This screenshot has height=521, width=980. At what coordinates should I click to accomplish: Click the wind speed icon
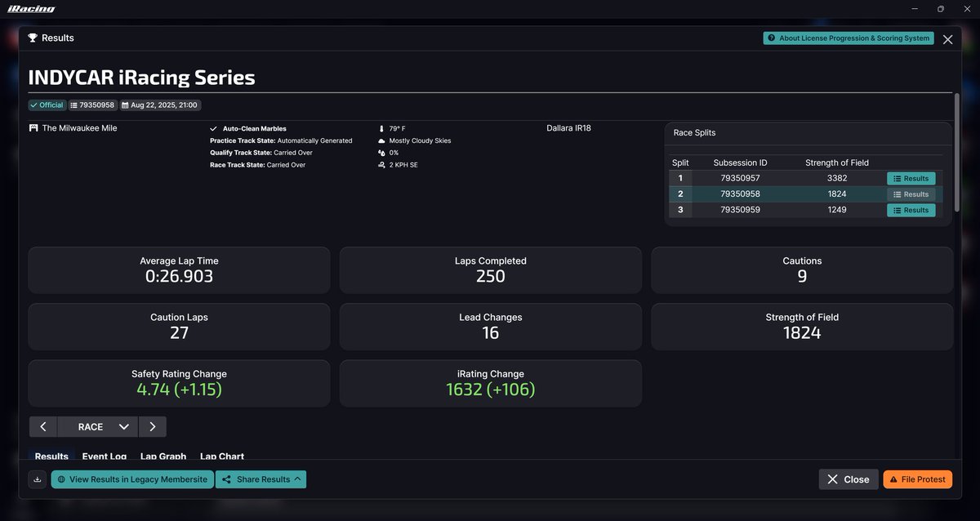pos(381,165)
